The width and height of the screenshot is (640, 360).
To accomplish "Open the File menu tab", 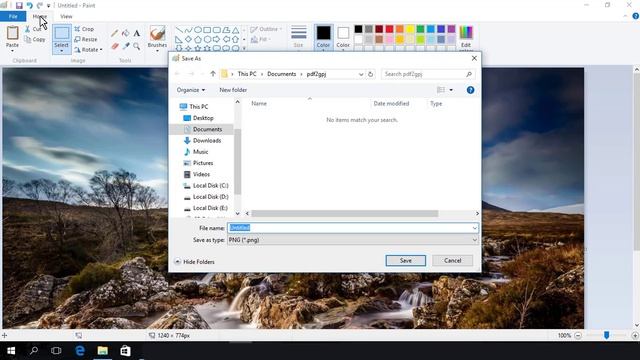I will pyautogui.click(x=13, y=16).
